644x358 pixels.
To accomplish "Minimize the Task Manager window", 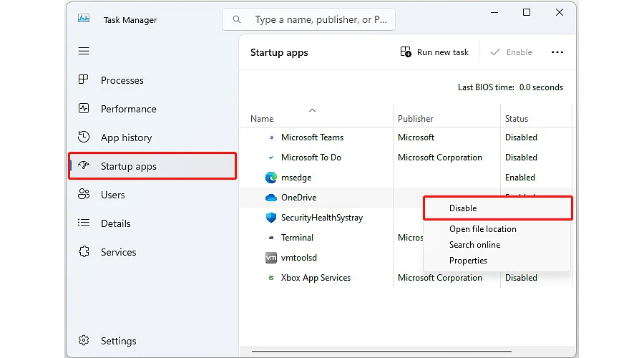I will pyautogui.click(x=494, y=12).
